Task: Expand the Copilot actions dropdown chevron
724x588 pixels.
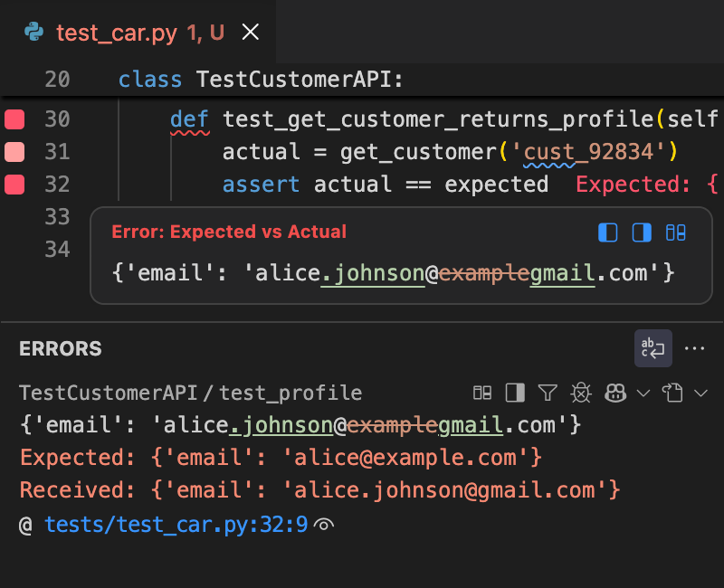Action: tap(643, 393)
